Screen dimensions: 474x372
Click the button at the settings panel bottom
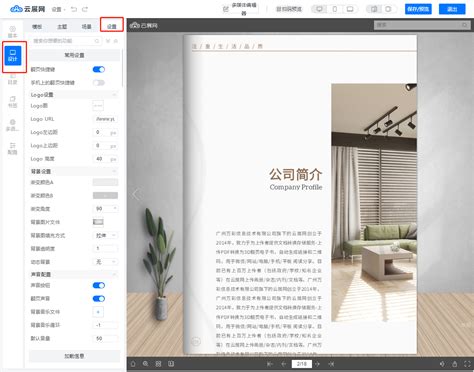[x=74, y=356]
